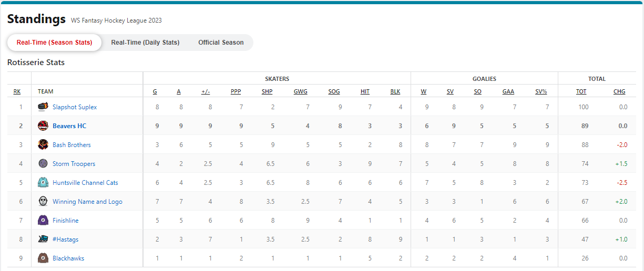Click the Beavers HC team logo icon

tap(43, 126)
